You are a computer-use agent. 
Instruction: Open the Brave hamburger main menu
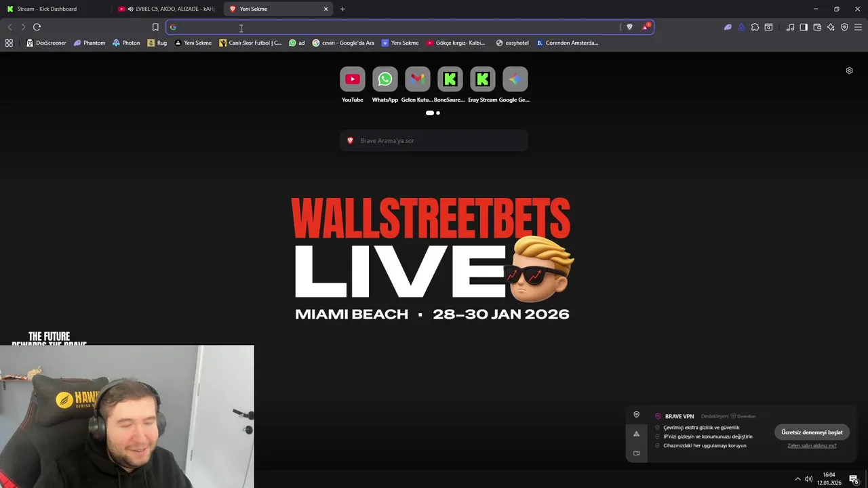(858, 27)
